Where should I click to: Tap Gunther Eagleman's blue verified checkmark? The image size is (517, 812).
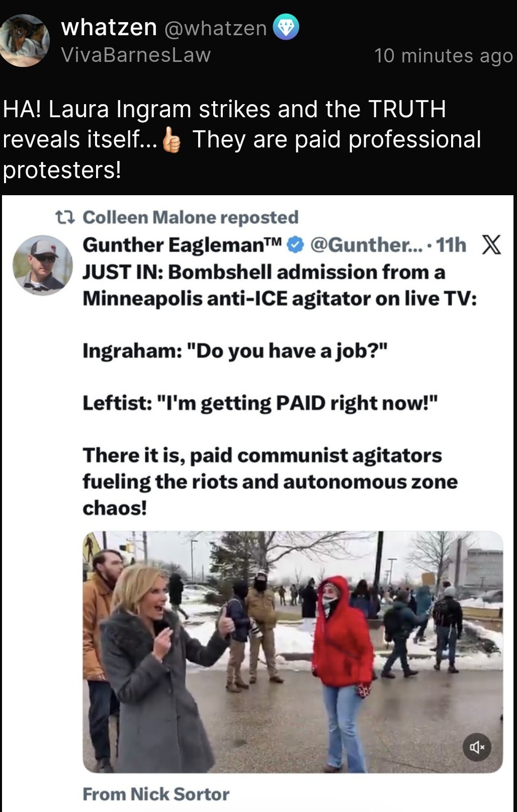tap(296, 245)
